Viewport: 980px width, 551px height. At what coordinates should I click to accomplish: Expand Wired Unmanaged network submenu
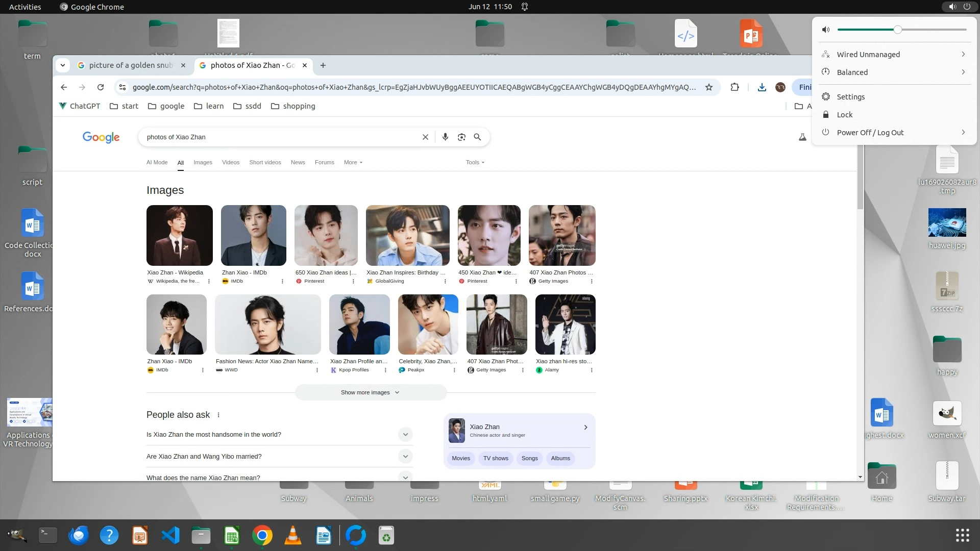coord(963,54)
